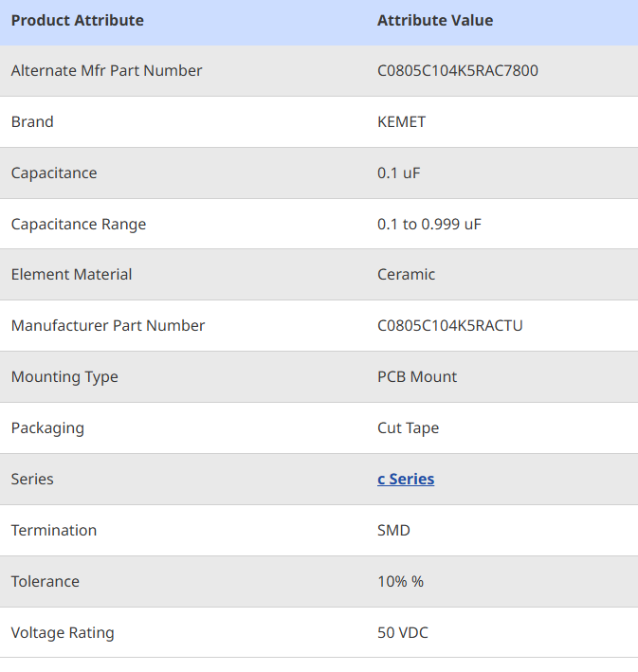The image size is (638, 672).
Task: Click the KEMET brand value
Action: pyautogui.click(x=401, y=121)
